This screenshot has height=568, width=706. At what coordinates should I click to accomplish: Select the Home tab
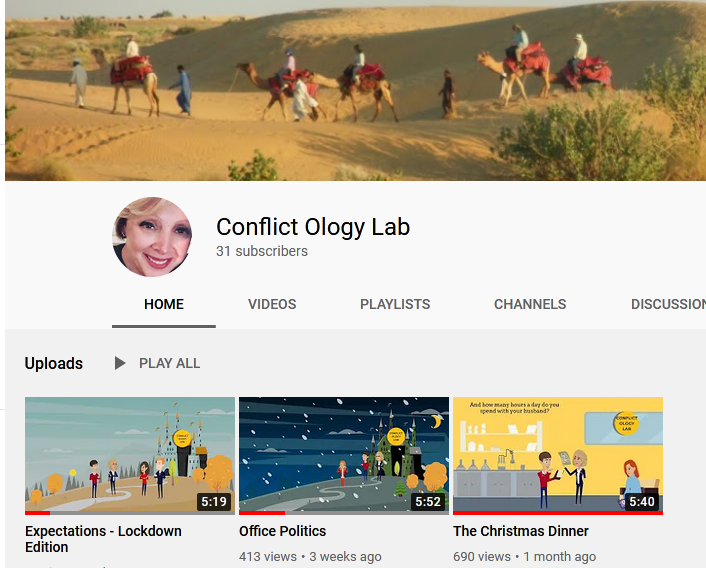pyautogui.click(x=164, y=304)
